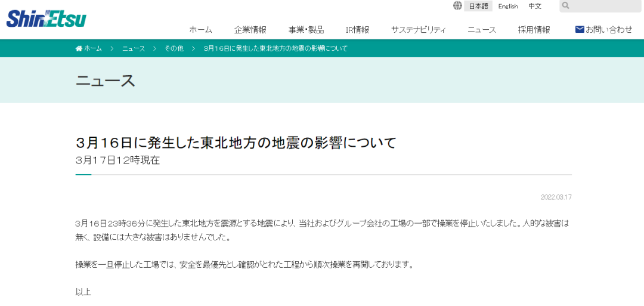Click the search magnifier icon

(566, 6)
